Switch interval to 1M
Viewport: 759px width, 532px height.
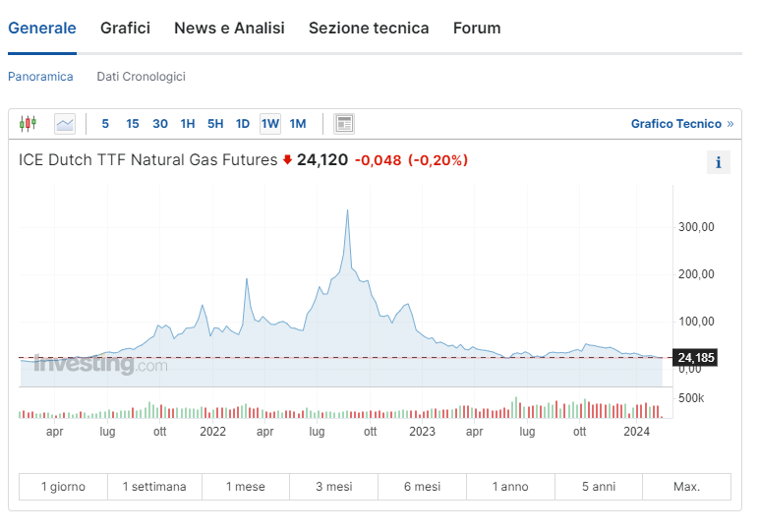tap(298, 124)
